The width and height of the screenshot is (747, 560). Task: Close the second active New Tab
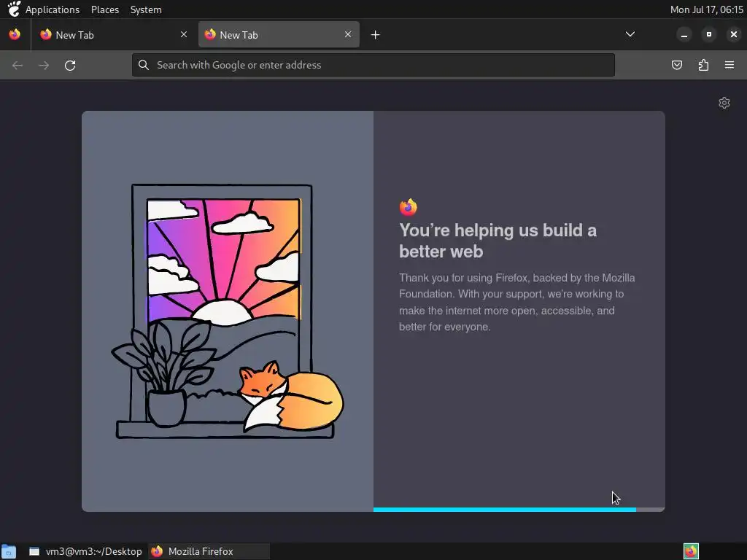[x=348, y=34]
